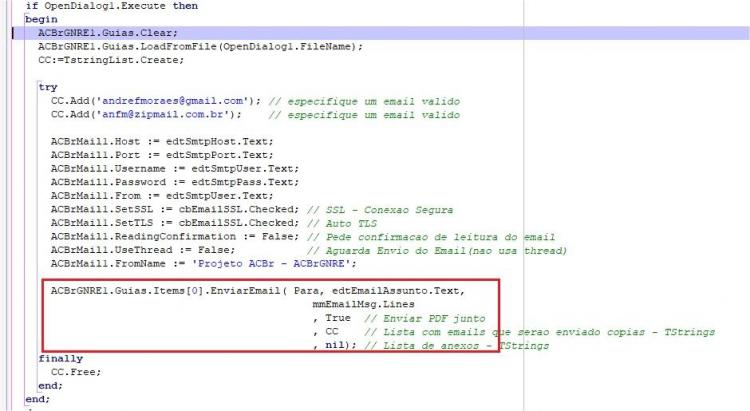Click the 'Auto TLS' comment

tap(342, 223)
